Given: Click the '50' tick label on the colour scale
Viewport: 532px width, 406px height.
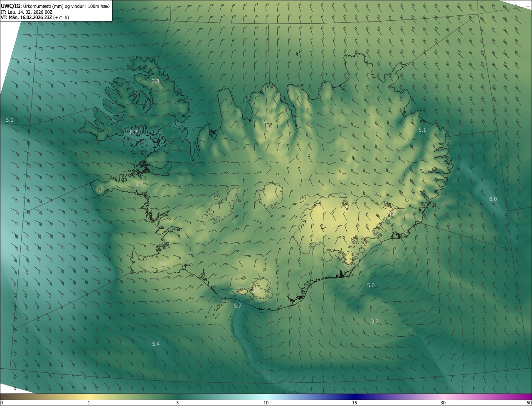Looking at the screenshot, I should (x=528, y=403).
